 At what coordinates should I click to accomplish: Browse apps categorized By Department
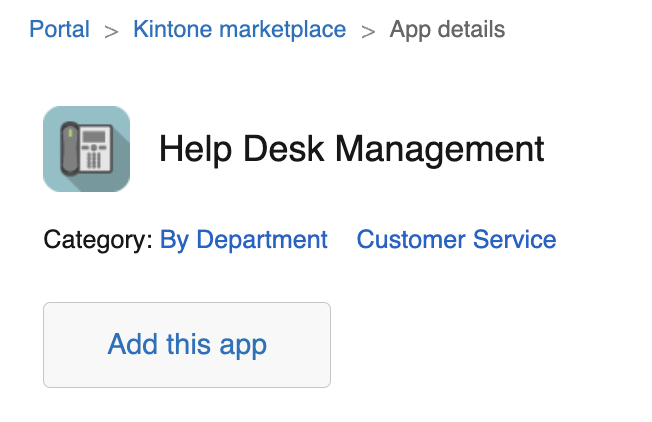pos(243,240)
